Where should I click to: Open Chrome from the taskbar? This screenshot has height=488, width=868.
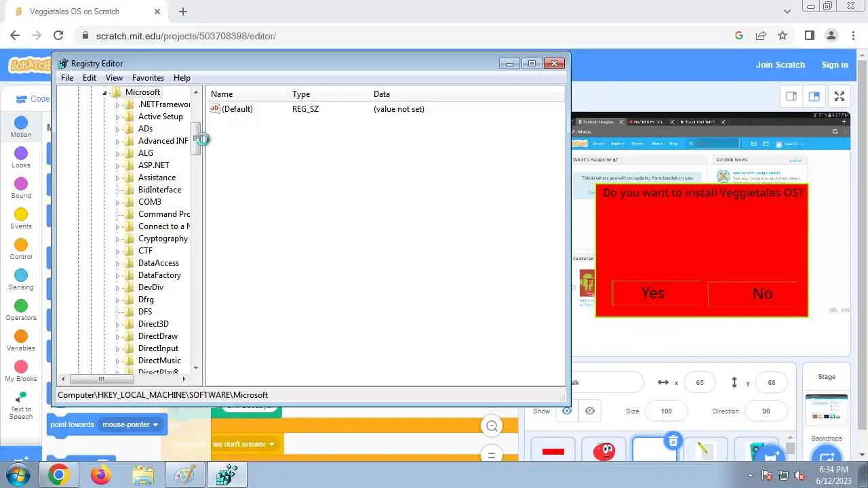click(x=58, y=475)
